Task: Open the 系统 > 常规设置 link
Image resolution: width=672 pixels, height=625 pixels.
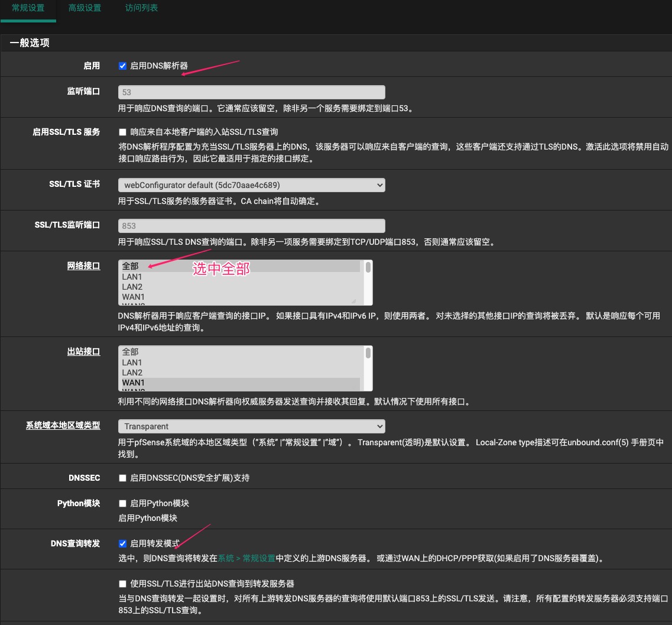Action: click(x=246, y=558)
